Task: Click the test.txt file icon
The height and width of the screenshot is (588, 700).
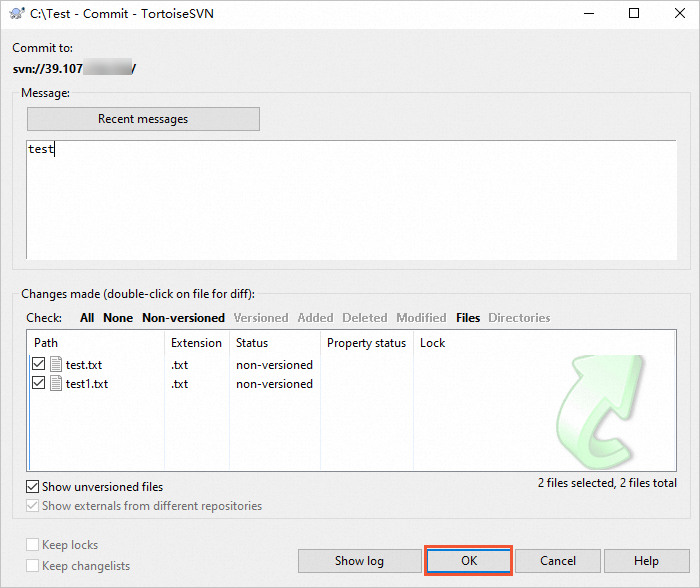Action: coord(56,364)
